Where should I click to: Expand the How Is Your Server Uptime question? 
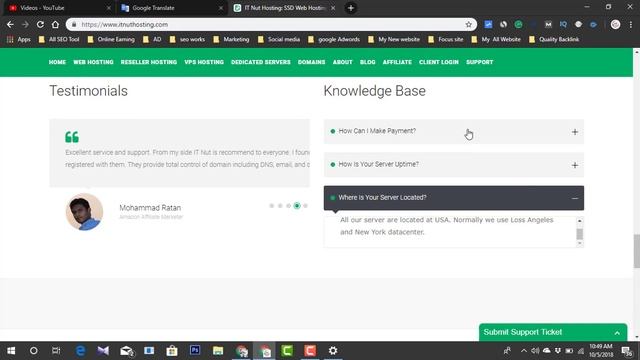(453, 164)
